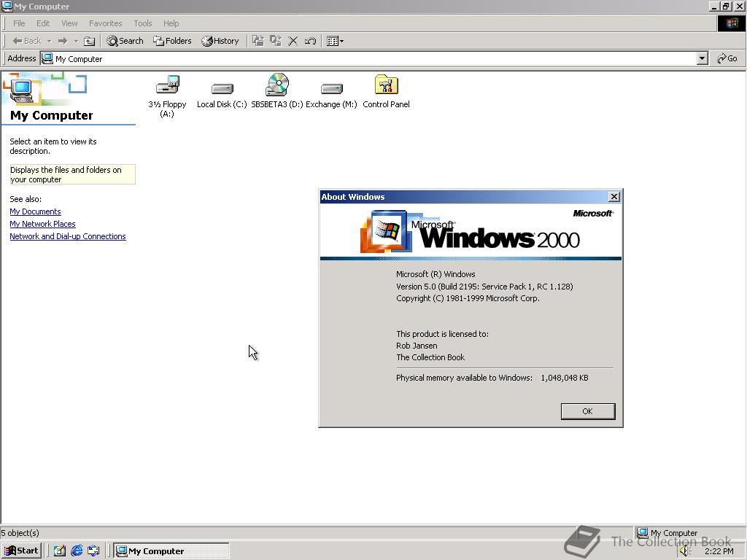
Task: Click the Copy To toolbar icon
Action: [x=276, y=41]
